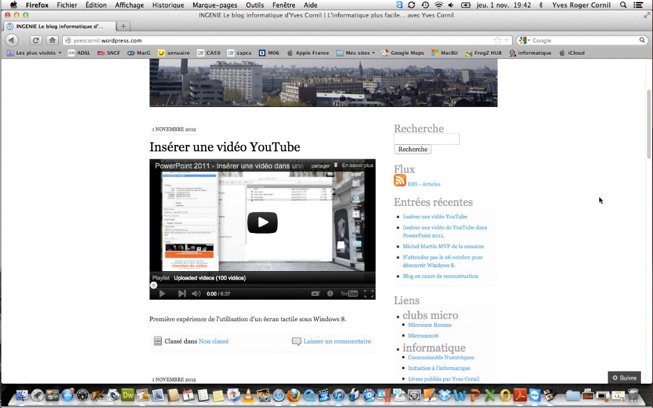Click the wordpress.com address bar
Image resolution: width=653 pixels, height=408 pixels.
(287, 40)
